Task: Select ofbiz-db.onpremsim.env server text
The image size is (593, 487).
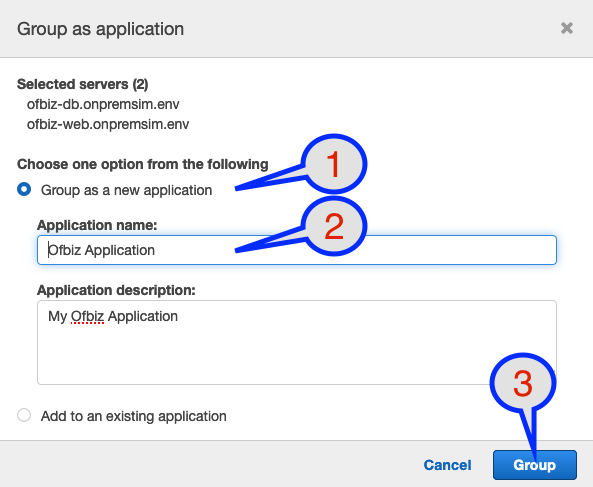Action: click(x=103, y=104)
